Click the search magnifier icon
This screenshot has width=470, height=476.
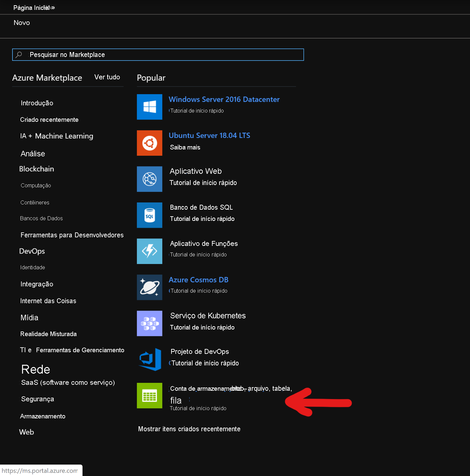pyautogui.click(x=19, y=55)
